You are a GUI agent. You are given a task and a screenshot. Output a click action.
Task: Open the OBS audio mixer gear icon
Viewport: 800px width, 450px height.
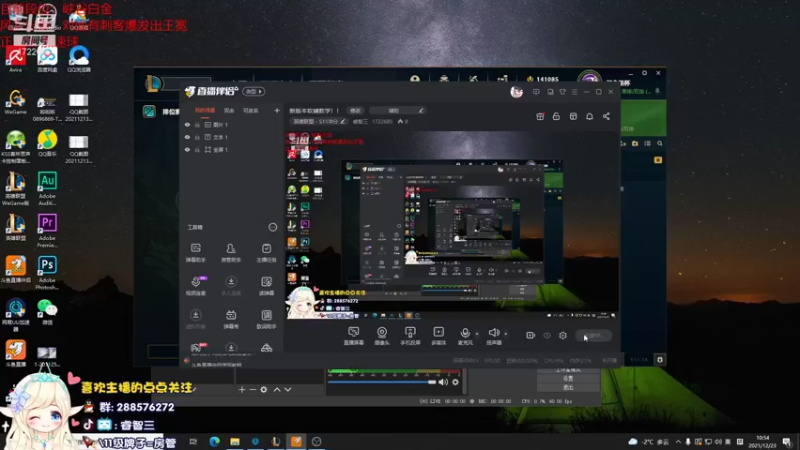click(455, 382)
